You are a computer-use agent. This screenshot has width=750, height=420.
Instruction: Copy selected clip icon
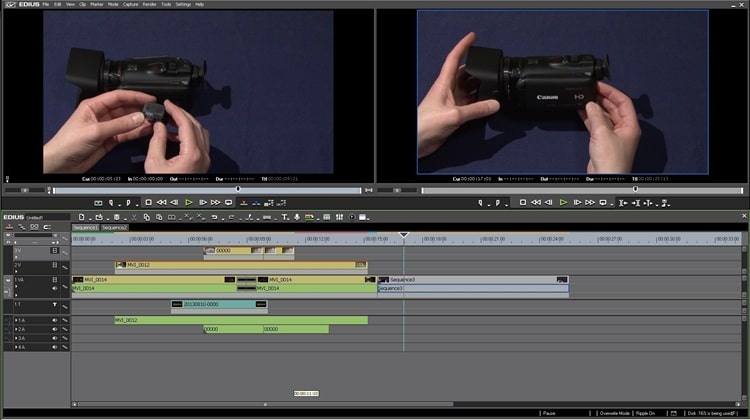146,217
